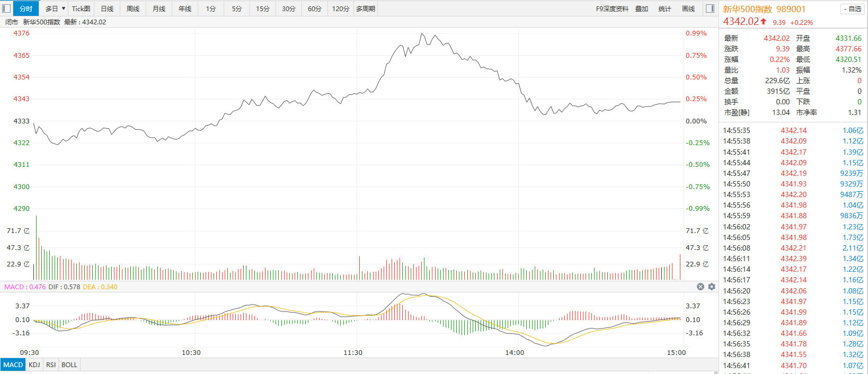
Task: Select the MACD indicator tab
Action: [13, 364]
